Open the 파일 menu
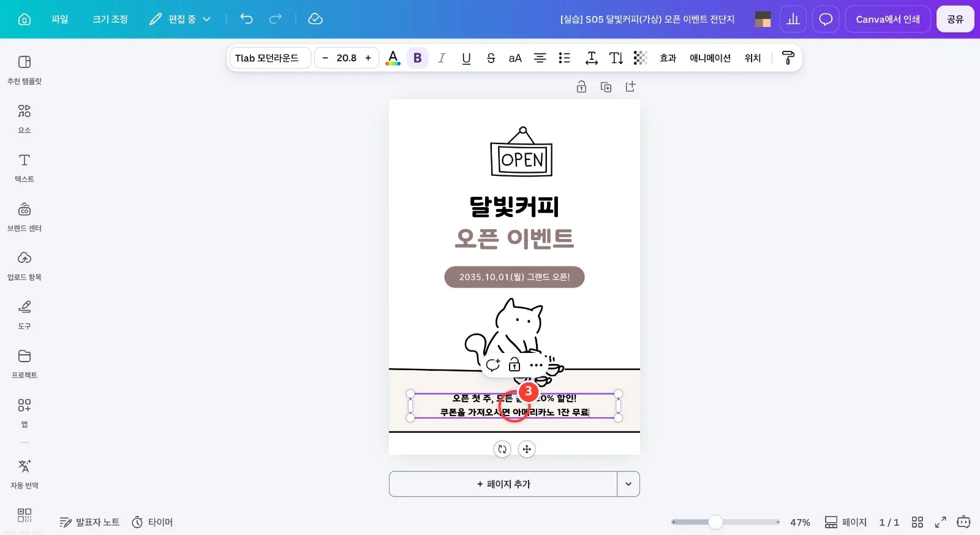The image size is (980, 535). coord(60,19)
